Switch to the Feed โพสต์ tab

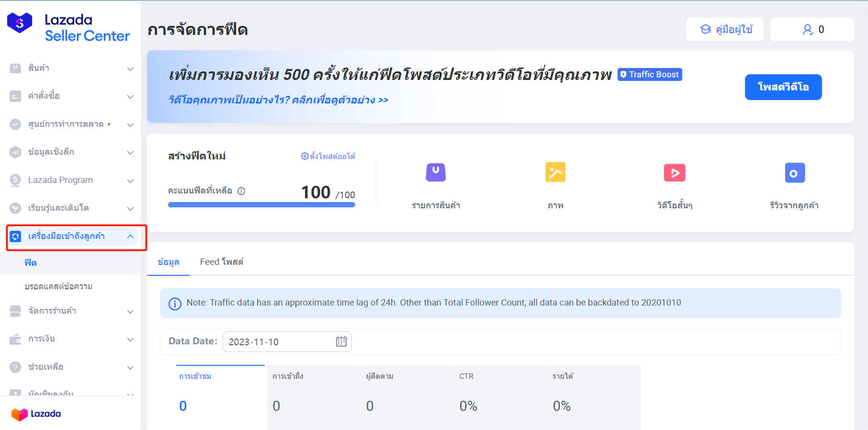[x=222, y=262]
